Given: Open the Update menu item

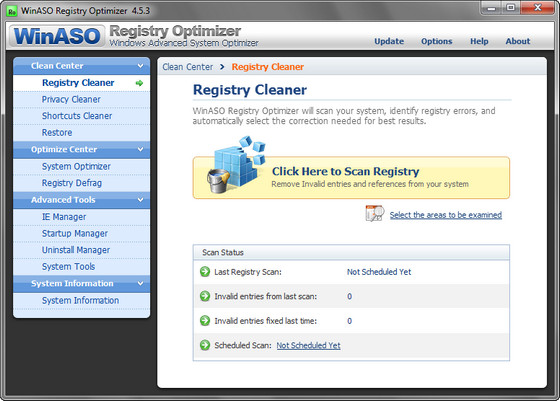Looking at the screenshot, I should click(389, 41).
